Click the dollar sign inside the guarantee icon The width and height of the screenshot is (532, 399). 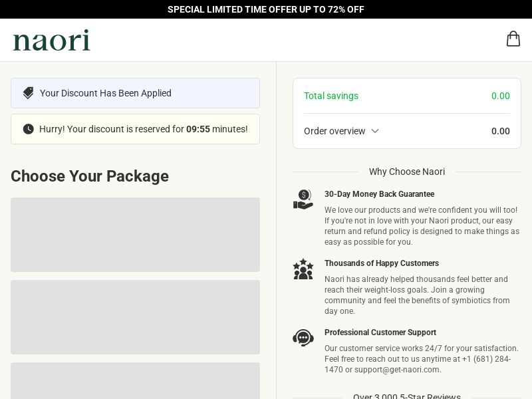click(304, 196)
